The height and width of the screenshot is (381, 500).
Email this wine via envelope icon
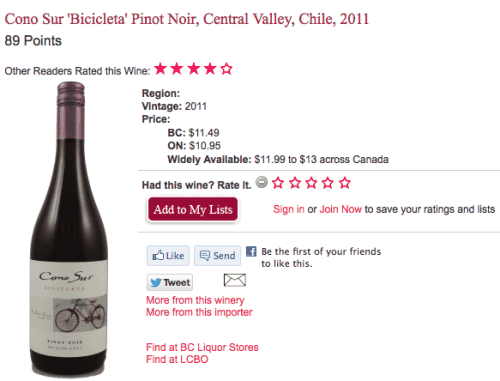pyautogui.click(x=235, y=280)
